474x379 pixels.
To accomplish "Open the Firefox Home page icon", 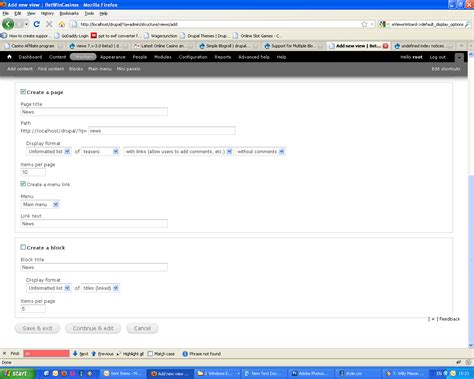I will click(62, 24).
